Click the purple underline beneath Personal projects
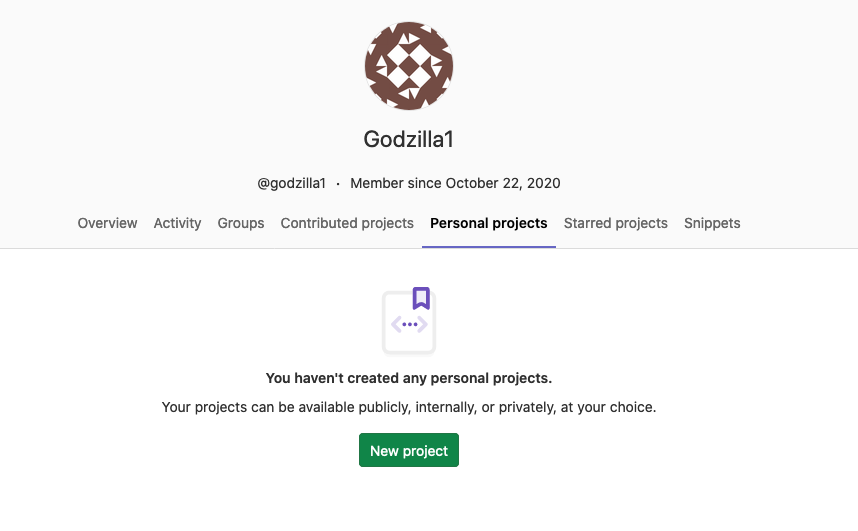858x531 pixels. pos(489,247)
